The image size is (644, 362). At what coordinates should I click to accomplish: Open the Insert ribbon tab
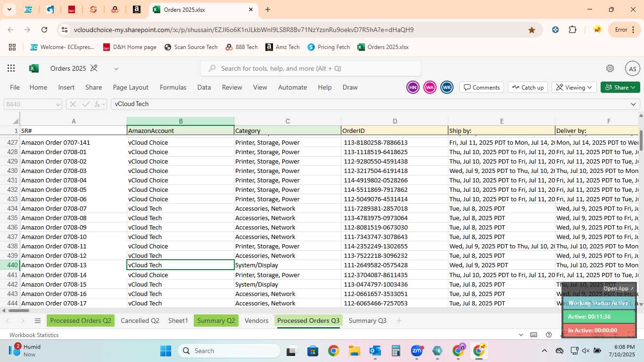66,87
